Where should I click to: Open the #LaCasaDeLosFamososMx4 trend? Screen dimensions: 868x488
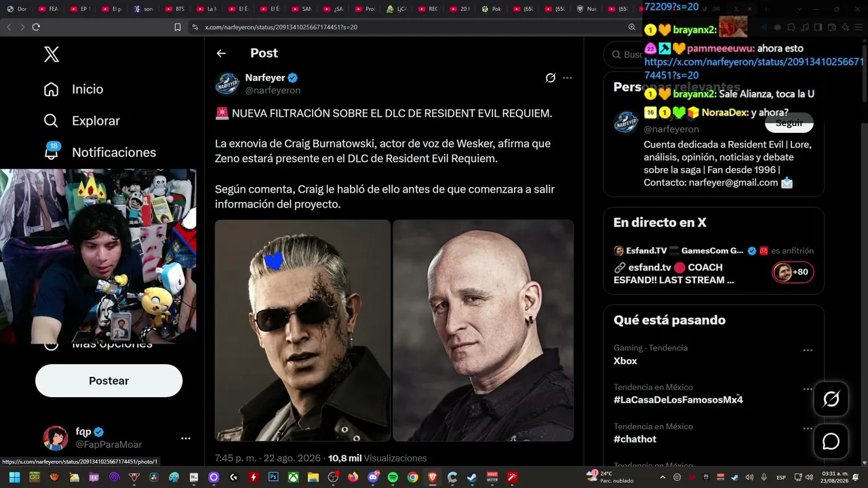pos(678,400)
